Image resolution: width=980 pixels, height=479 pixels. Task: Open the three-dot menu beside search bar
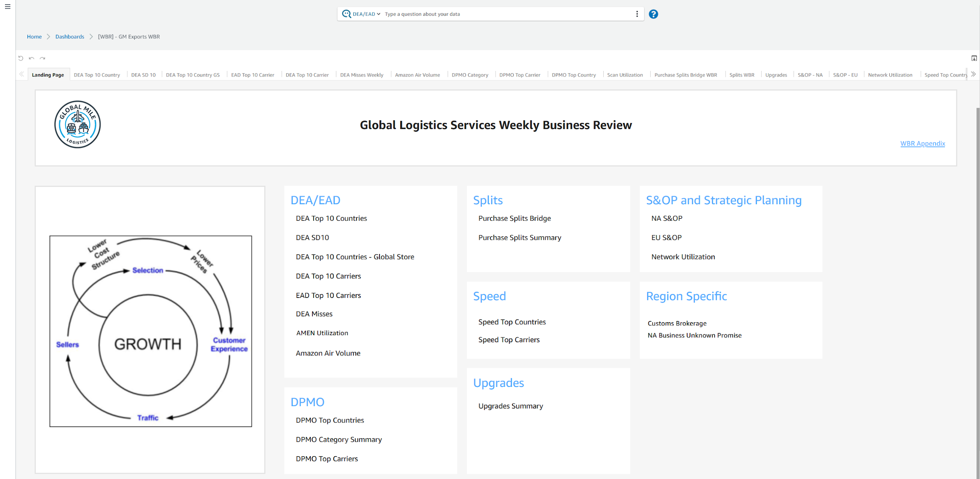(637, 14)
